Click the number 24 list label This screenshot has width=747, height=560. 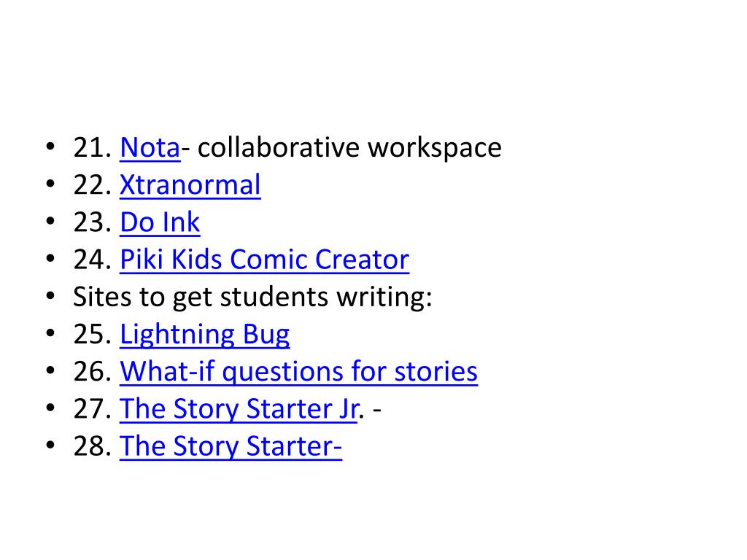pos(93,260)
